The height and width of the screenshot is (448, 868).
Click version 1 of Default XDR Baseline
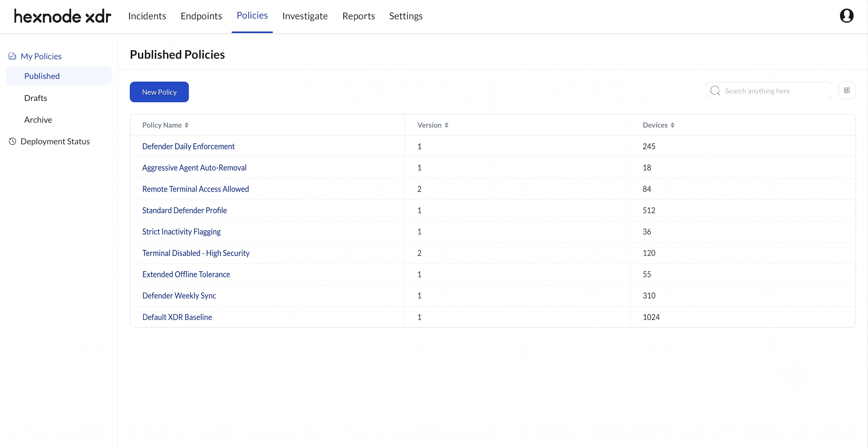[419, 317]
